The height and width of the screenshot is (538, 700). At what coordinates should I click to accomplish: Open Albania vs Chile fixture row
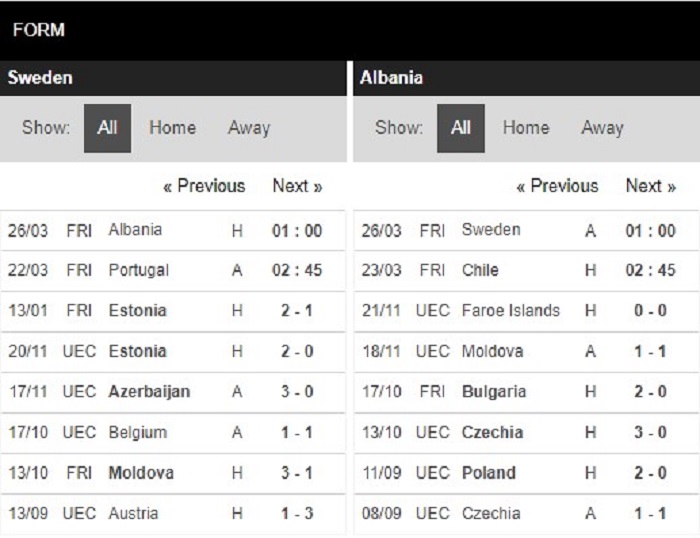coord(526,271)
